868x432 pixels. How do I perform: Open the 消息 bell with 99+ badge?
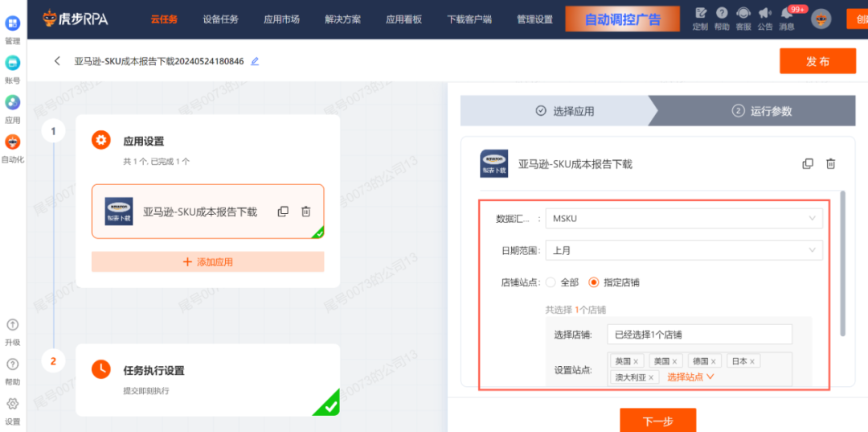point(787,19)
